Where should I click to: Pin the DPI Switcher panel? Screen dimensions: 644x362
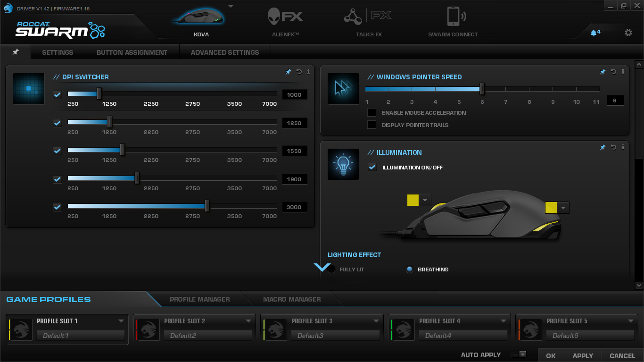click(x=288, y=72)
